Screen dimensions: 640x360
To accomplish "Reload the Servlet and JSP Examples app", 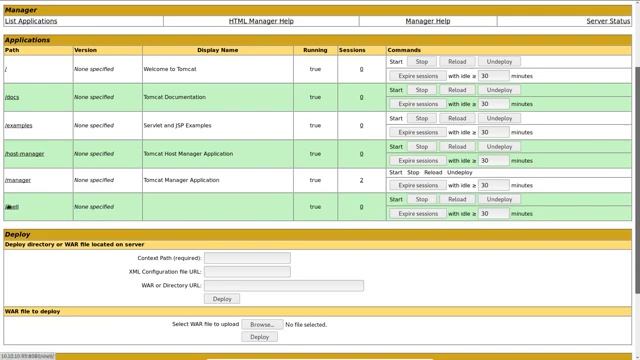I will [457, 118].
